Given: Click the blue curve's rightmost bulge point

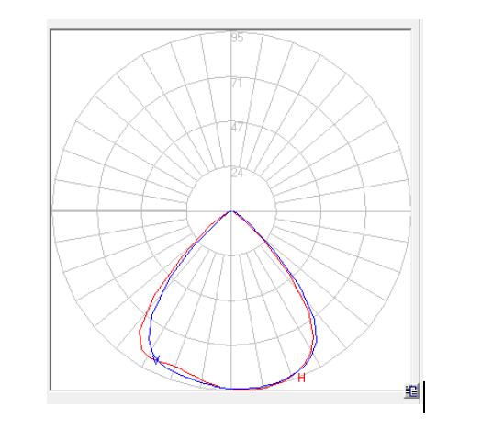Looking at the screenshot, I should point(317,338).
